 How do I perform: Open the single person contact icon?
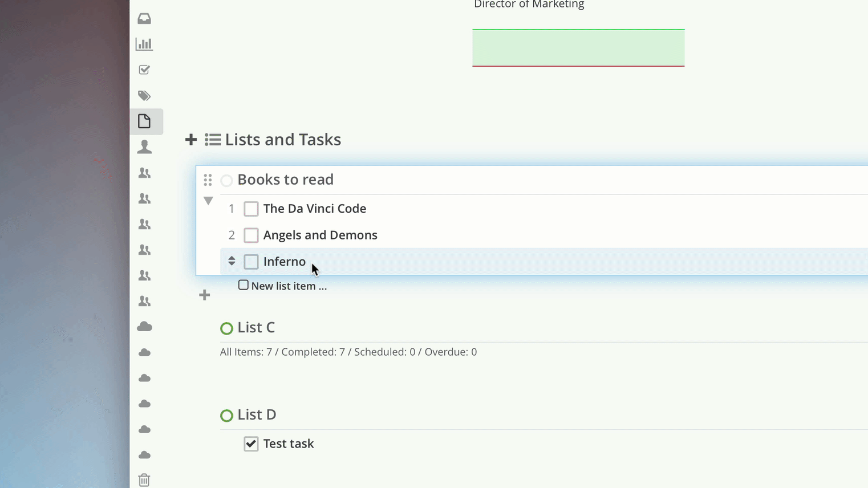pos(144,147)
